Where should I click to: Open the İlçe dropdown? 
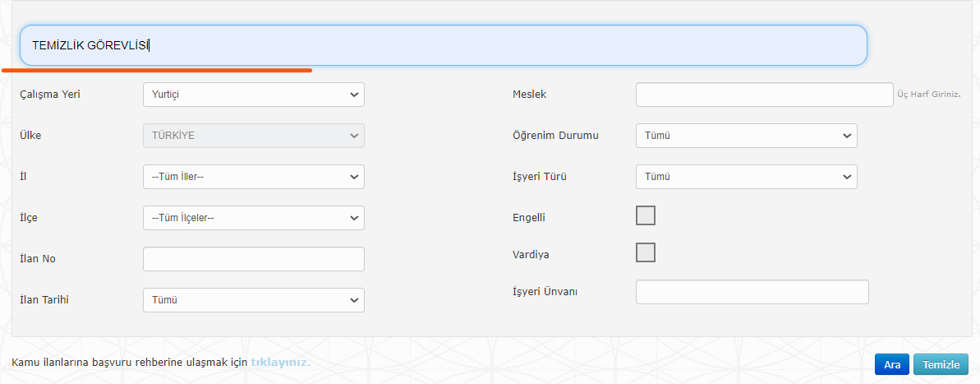254,218
